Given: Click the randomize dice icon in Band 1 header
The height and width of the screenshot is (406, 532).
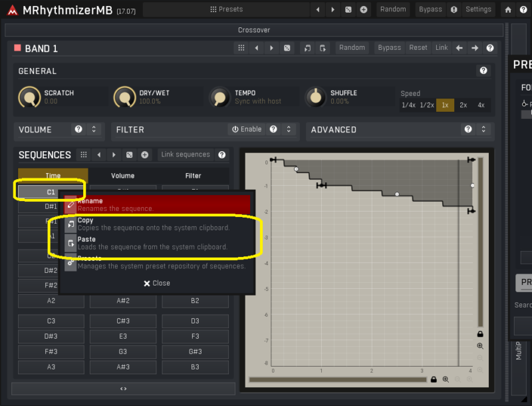Looking at the screenshot, I should click(287, 48).
